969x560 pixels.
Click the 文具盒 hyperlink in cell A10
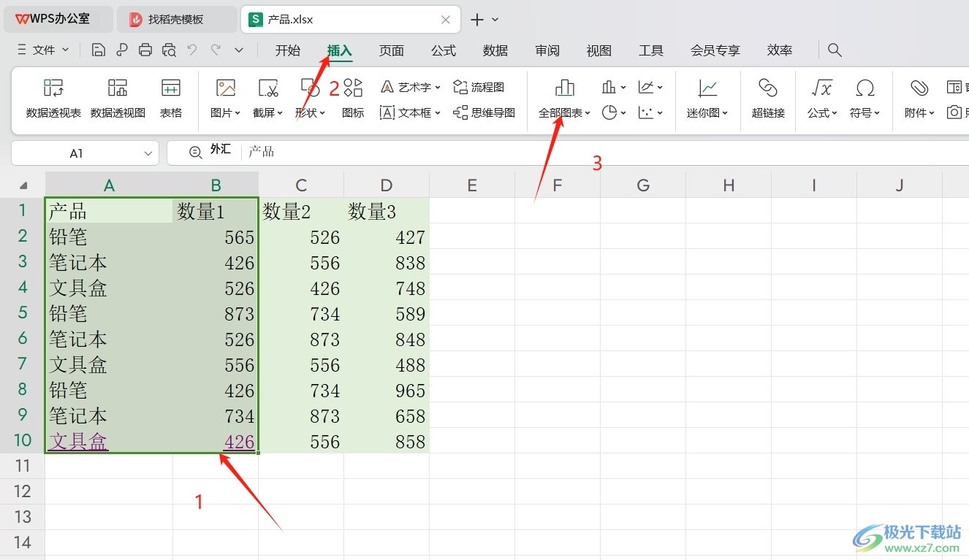78,441
